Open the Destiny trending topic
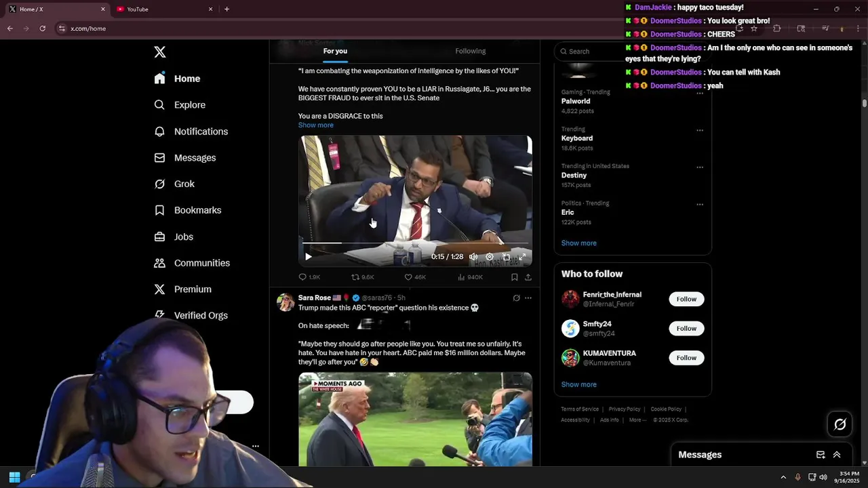The height and width of the screenshot is (488, 868). pyautogui.click(x=574, y=176)
